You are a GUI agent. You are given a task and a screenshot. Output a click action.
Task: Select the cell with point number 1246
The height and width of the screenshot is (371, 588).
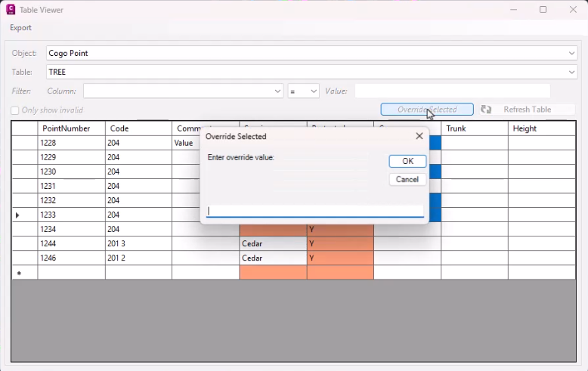pyautogui.click(x=71, y=258)
